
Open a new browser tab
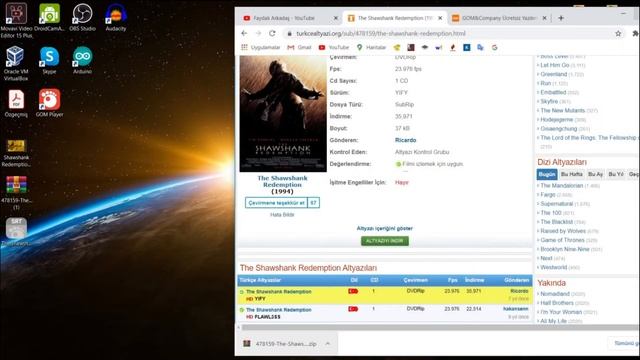pyautogui.click(x=561, y=18)
